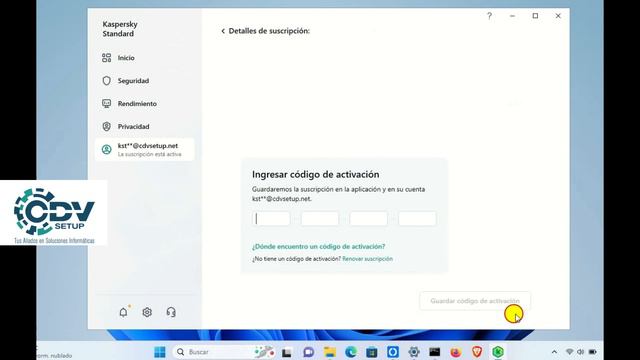Screen dimensions: 640x360
Task: Open Task View on the taskbar
Action: point(287,352)
